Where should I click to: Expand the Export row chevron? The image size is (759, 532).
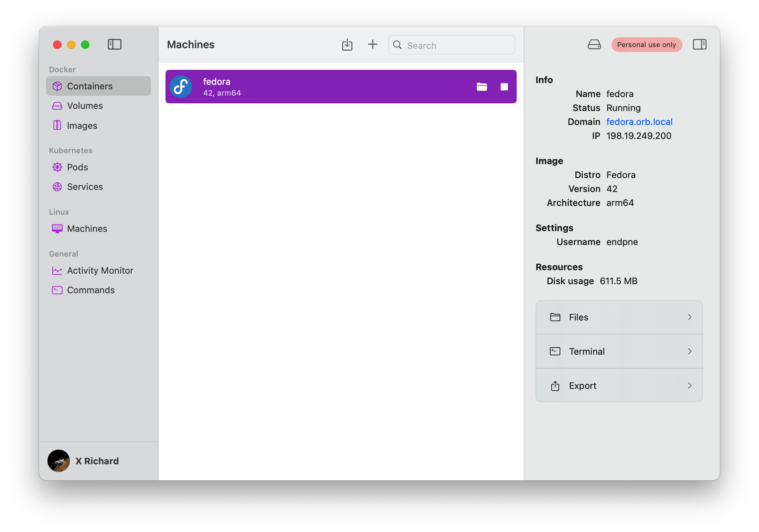(690, 385)
